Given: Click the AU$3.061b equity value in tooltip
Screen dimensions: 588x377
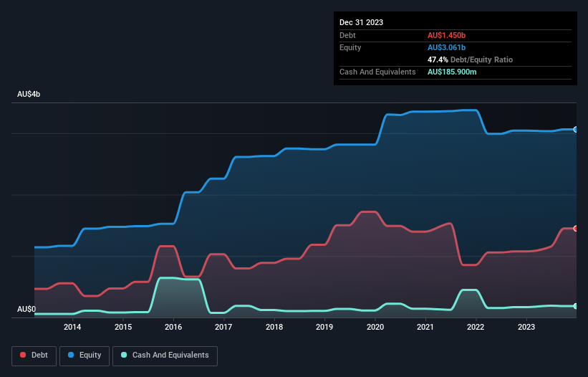Looking at the screenshot, I should tap(446, 47).
